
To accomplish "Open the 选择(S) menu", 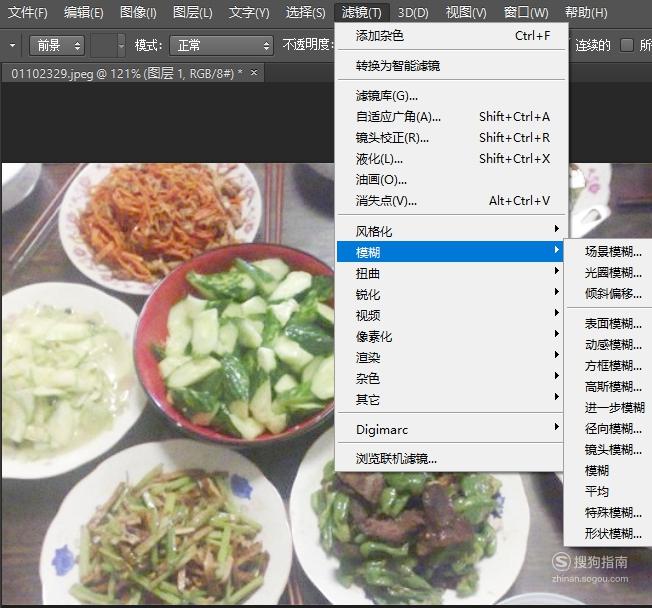I will click(306, 13).
